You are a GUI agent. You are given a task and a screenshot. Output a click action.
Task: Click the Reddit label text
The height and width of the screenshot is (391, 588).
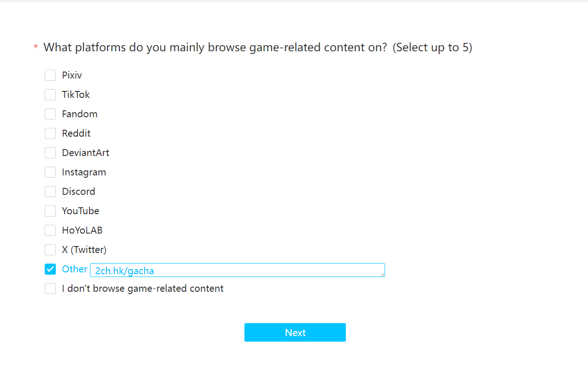point(76,133)
